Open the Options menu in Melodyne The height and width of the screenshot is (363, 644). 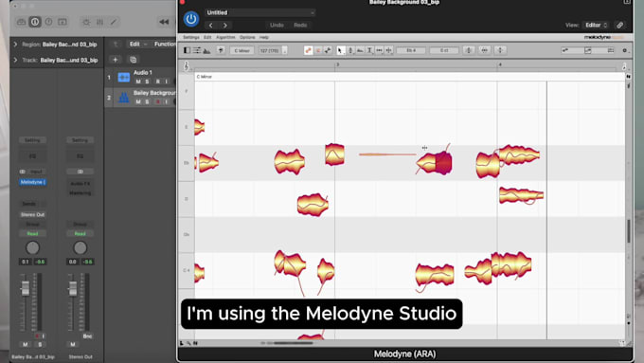point(247,37)
